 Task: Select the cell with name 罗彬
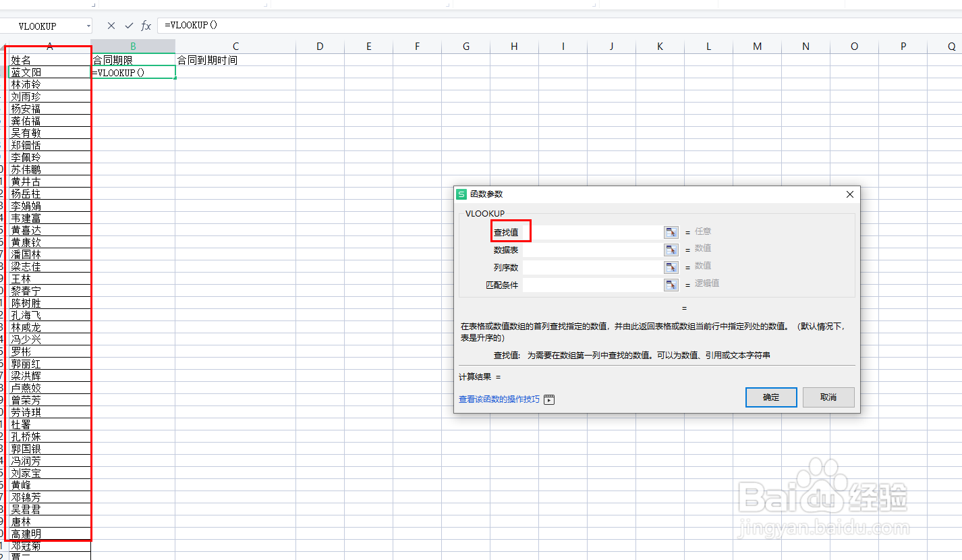click(49, 352)
